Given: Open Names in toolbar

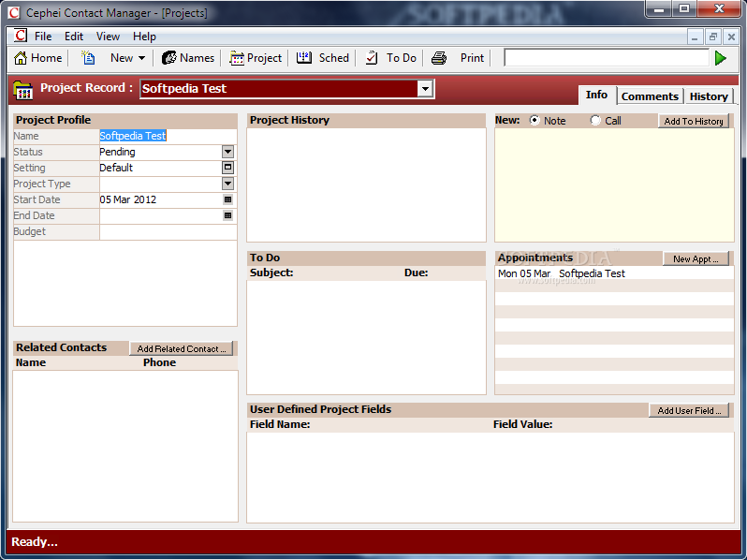Looking at the screenshot, I should click(188, 58).
